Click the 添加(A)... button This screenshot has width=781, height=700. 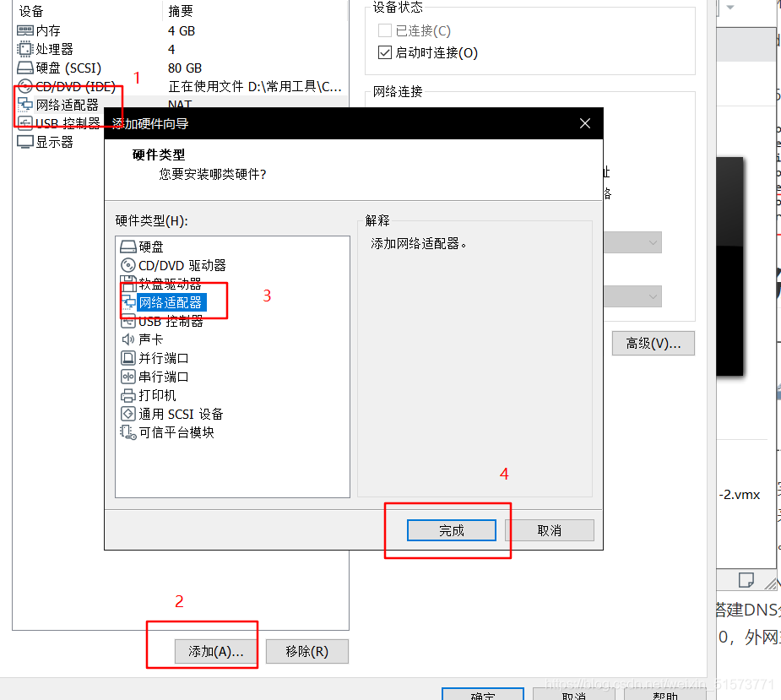tap(215, 651)
